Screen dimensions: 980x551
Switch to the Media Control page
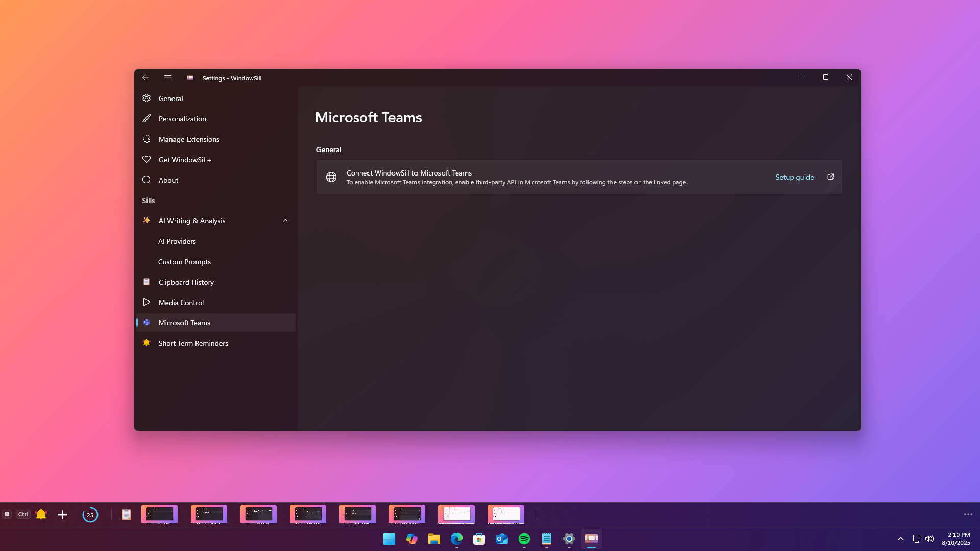pyautogui.click(x=181, y=303)
